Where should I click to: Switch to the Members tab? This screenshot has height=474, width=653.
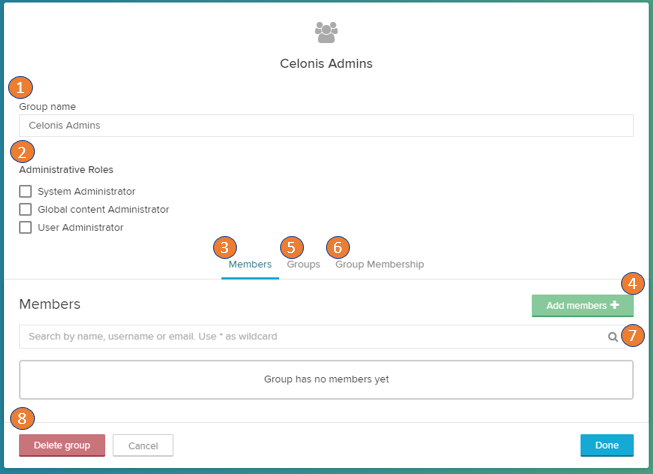[250, 264]
